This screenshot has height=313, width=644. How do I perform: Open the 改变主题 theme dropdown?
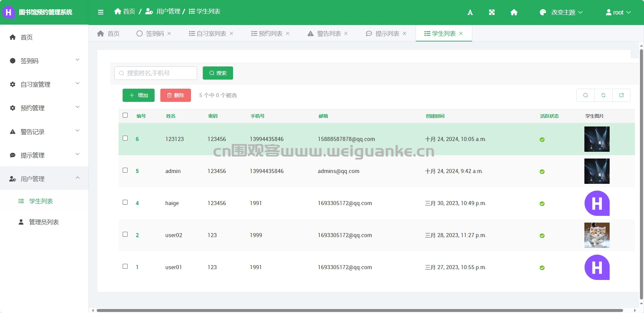pos(561,12)
